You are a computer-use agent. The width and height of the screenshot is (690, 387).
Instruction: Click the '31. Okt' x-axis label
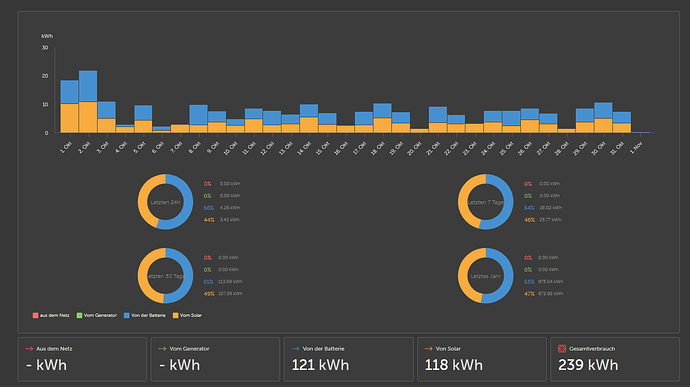point(617,148)
